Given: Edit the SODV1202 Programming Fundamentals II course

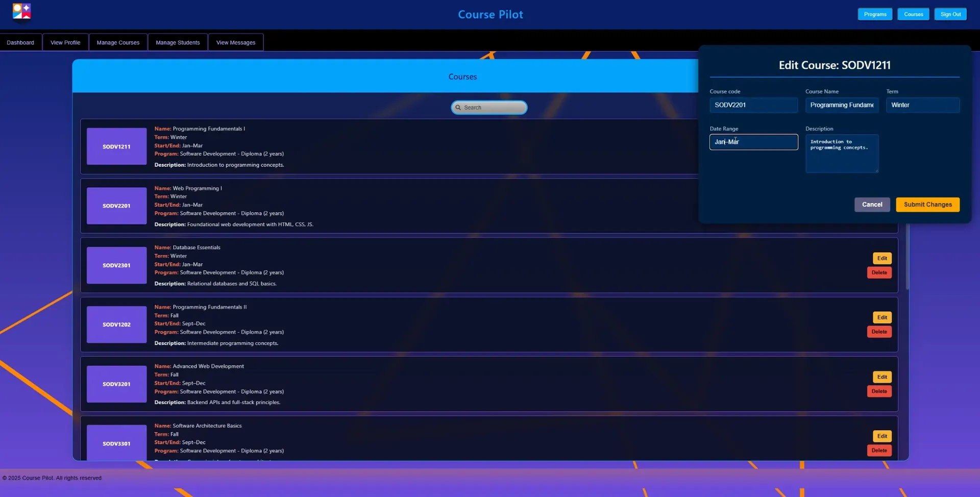Looking at the screenshot, I should (882, 317).
